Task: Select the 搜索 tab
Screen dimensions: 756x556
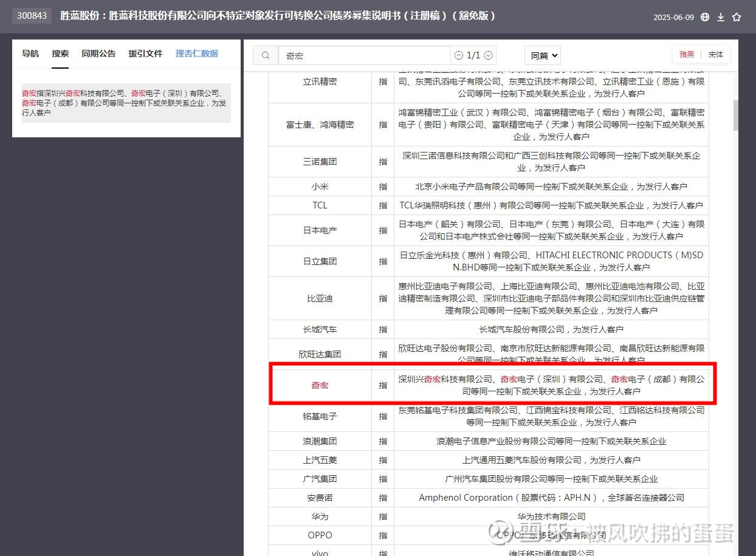Action: coord(60,53)
